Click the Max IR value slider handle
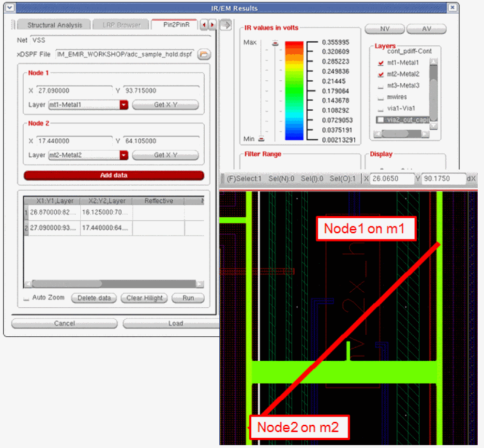Screen dimensions: 484x448 [275, 44]
